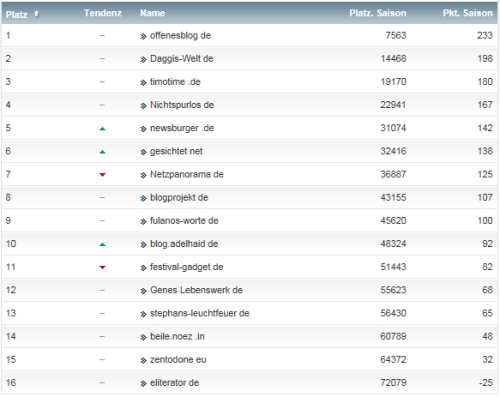
Task: Open the eliterator de link
Action: click(174, 383)
